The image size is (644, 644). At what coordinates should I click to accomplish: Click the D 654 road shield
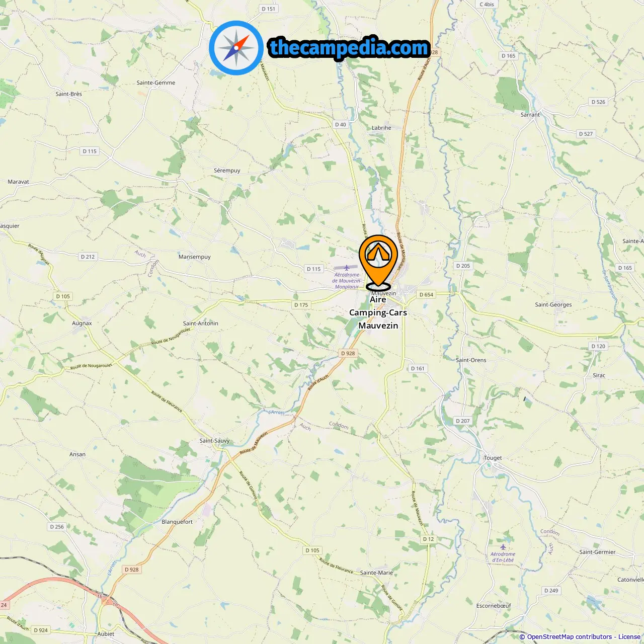(426, 294)
